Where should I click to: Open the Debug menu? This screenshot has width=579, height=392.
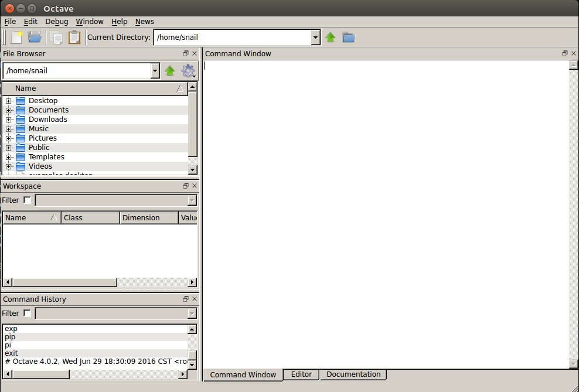(56, 22)
